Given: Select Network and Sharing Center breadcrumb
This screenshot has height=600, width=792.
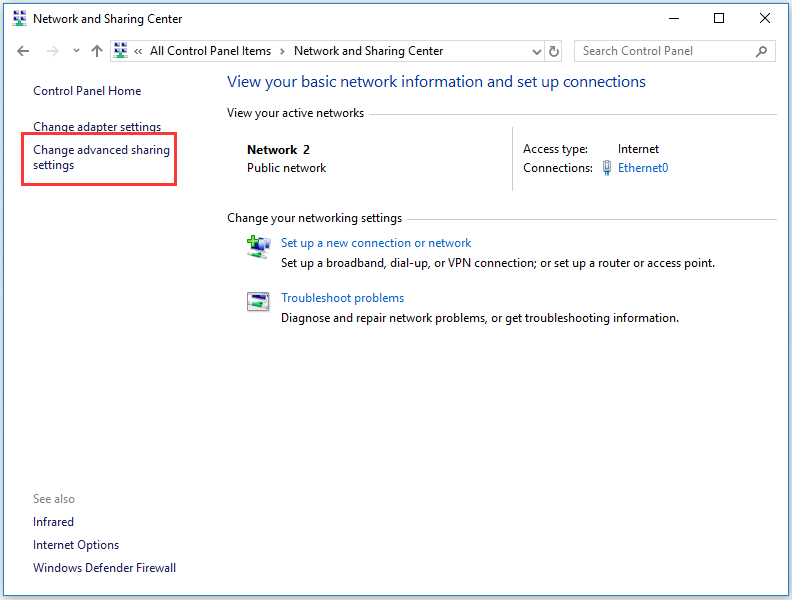Looking at the screenshot, I should click(368, 51).
